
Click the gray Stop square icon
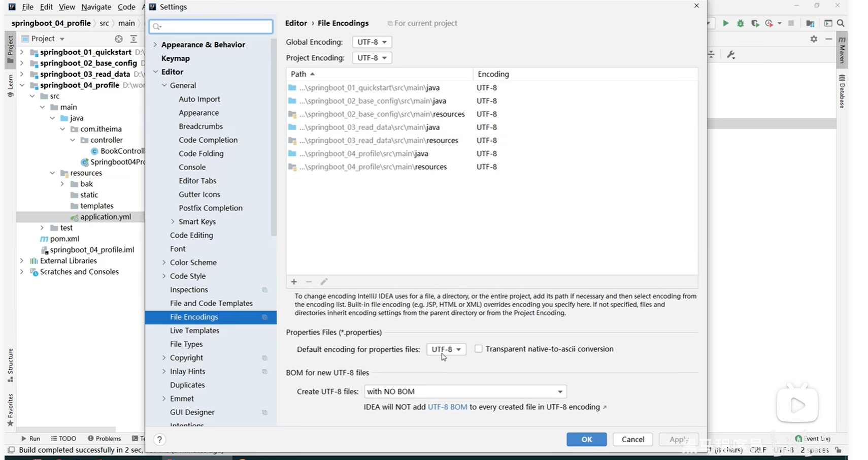[791, 23]
